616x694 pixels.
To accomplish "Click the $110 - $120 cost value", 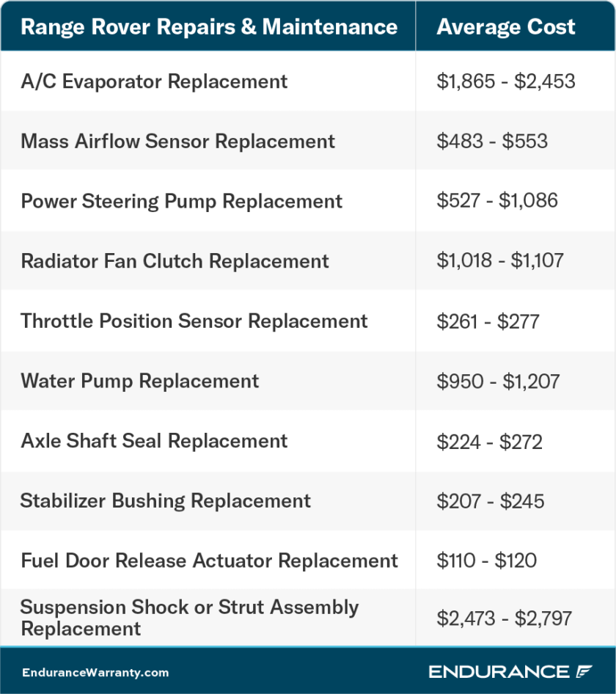I will (487, 561).
